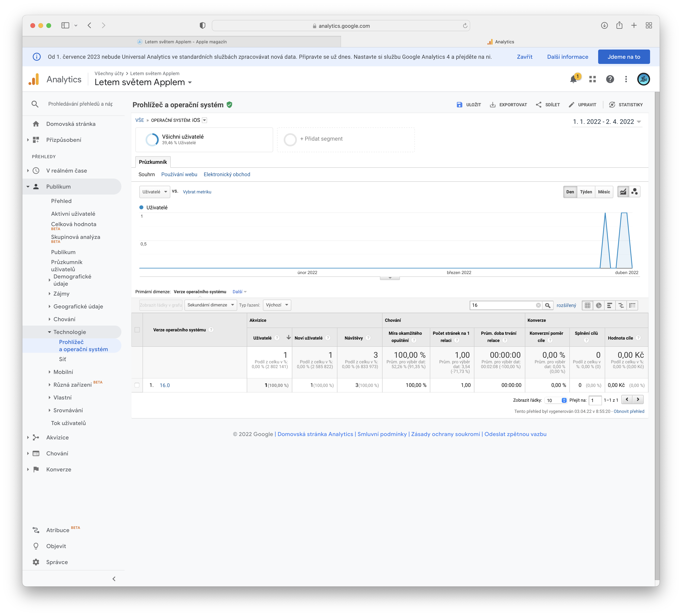This screenshot has height=616, width=682.
Task: Switch to pie chart percentage view
Action: [x=598, y=305]
